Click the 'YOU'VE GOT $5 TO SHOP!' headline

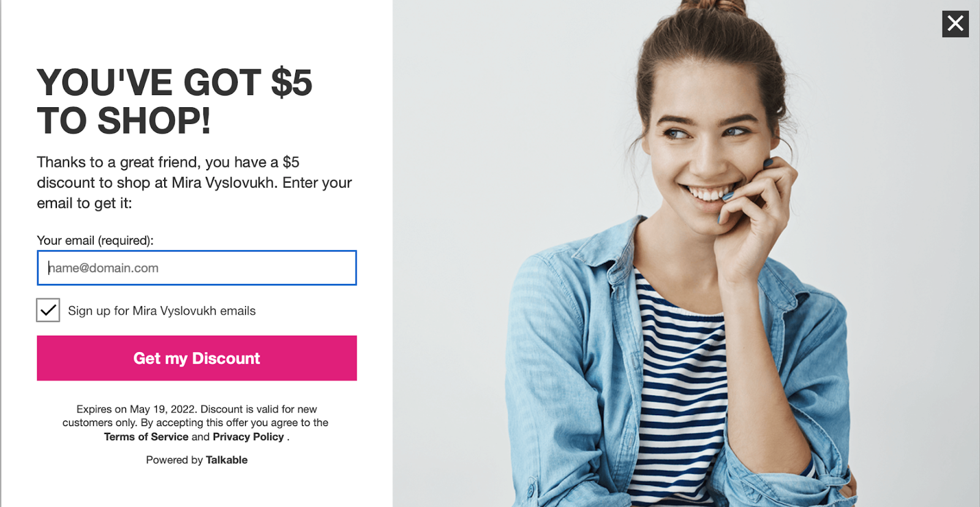175,101
